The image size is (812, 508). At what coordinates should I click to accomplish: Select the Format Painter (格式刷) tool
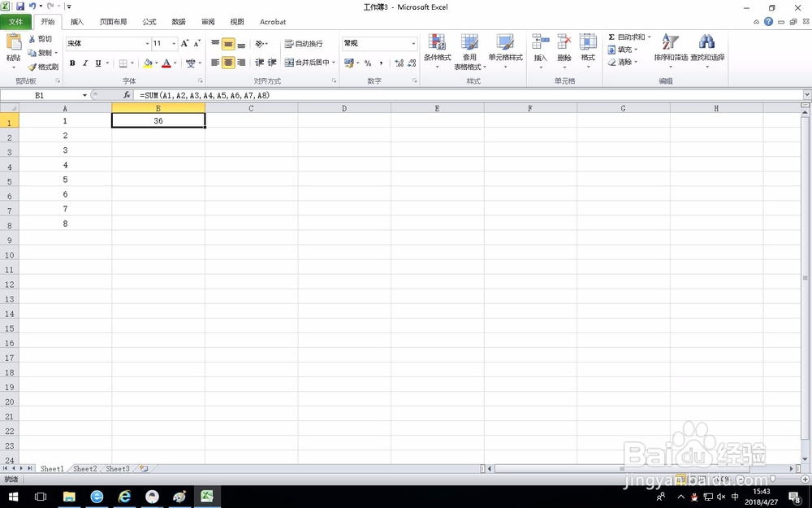43,67
